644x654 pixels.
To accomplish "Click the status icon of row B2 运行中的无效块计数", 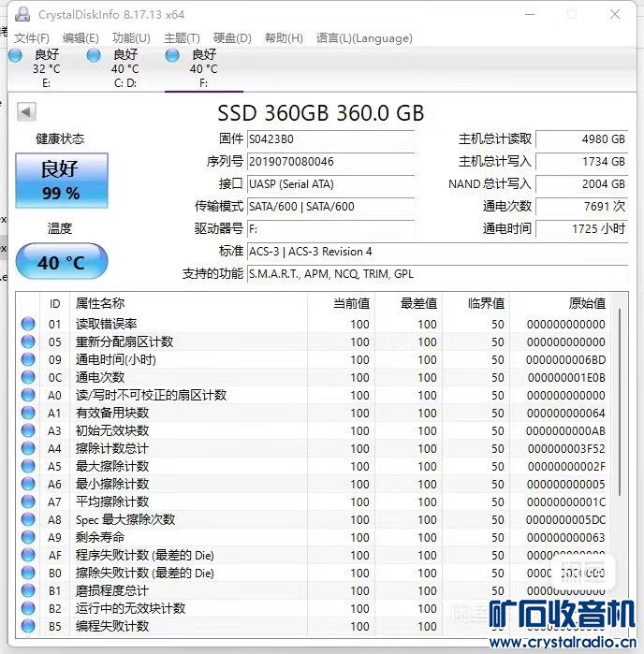I will pyautogui.click(x=28, y=608).
